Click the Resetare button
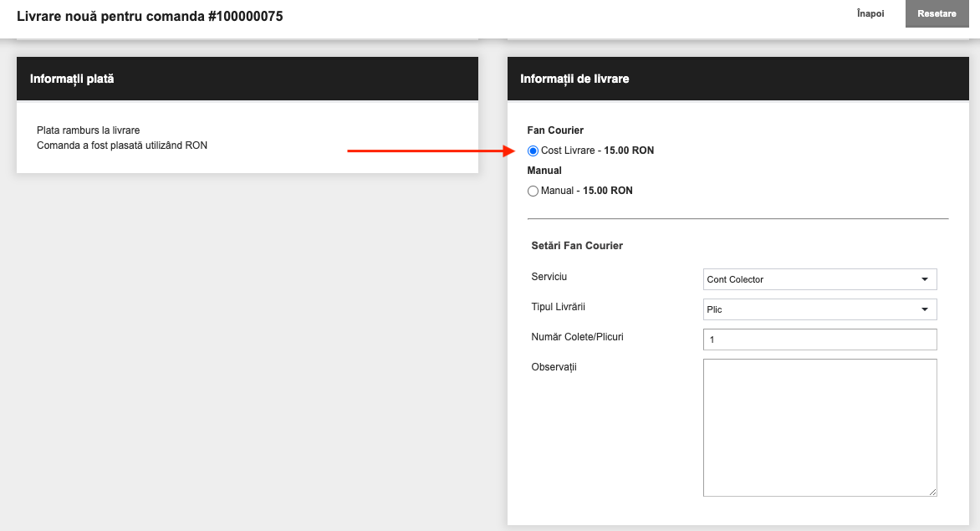 coord(937,13)
